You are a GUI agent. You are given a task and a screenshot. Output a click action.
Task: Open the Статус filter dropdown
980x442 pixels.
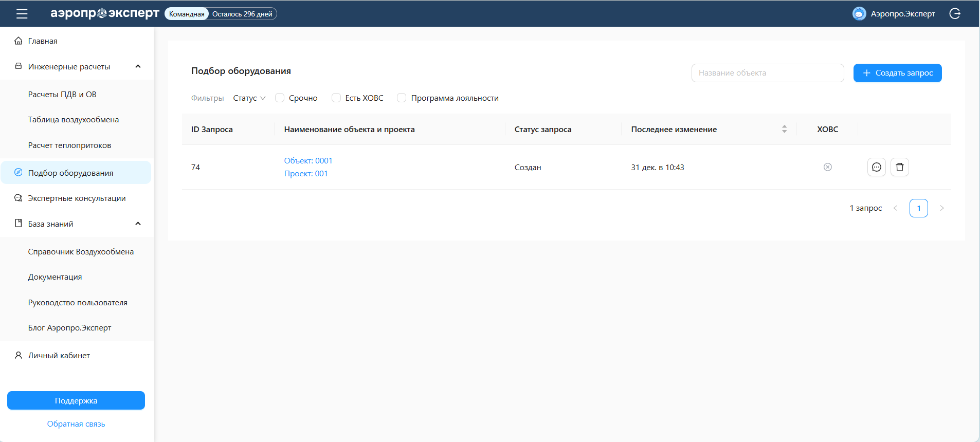[x=249, y=98]
